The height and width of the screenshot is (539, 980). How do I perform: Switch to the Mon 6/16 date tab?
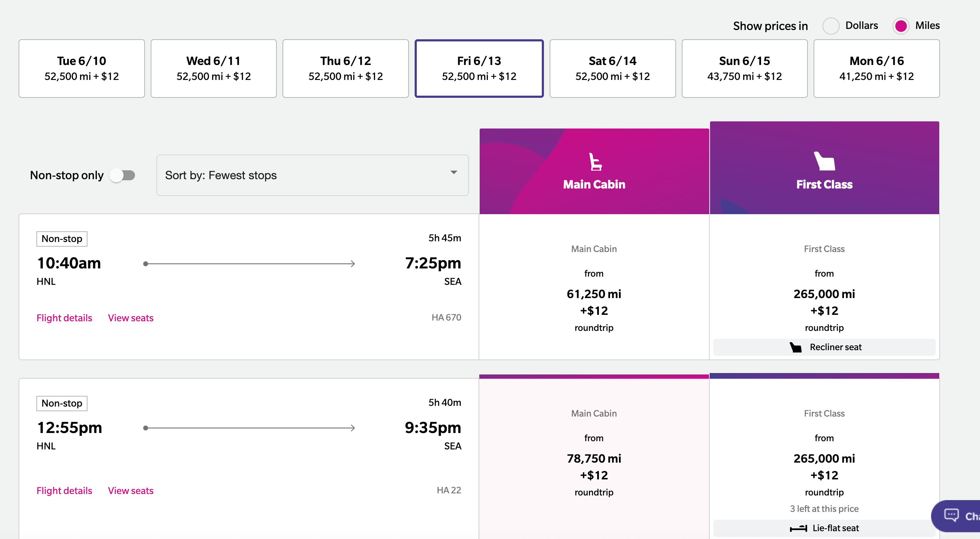click(x=876, y=69)
